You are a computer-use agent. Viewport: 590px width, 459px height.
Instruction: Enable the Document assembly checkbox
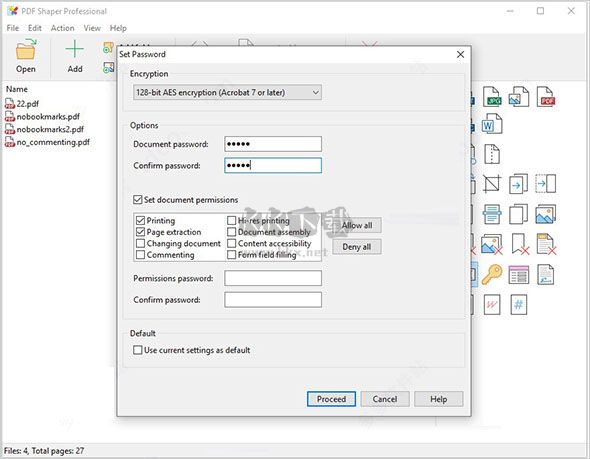[232, 232]
